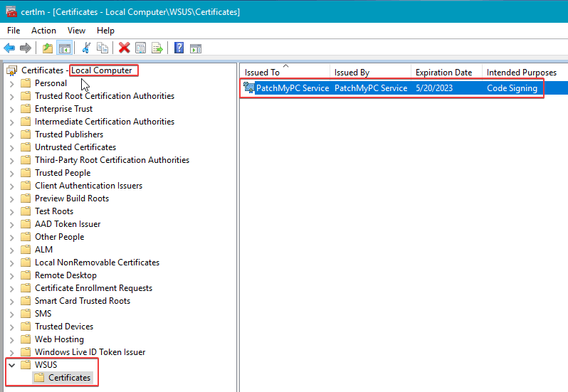Image resolution: width=568 pixels, height=392 pixels.
Task: Click the blue Help icon
Action: point(179,48)
